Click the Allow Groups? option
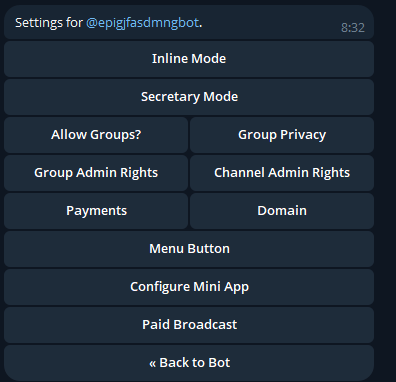396x382 pixels. (x=96, y=135)
